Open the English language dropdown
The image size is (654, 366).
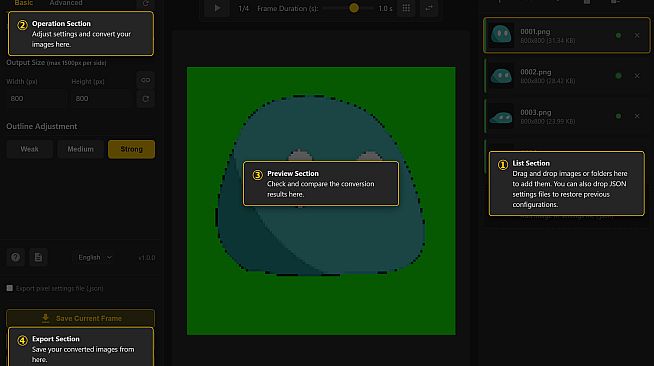(95, 258)
